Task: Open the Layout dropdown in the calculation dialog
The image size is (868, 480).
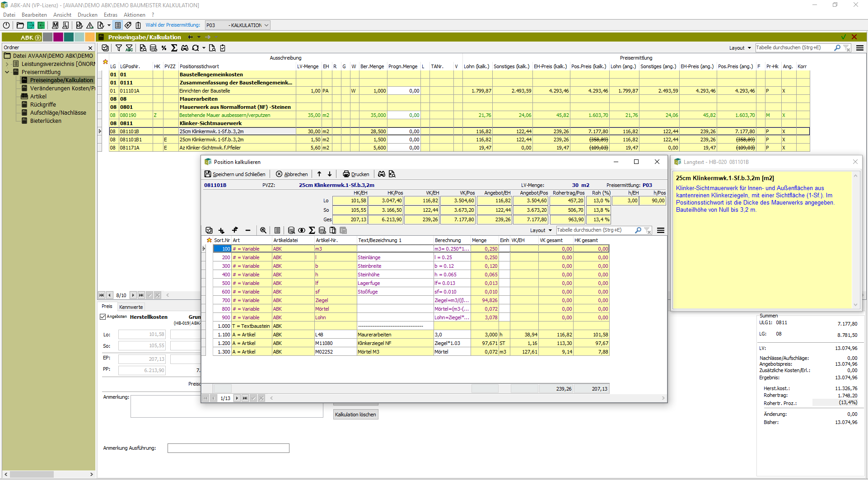Action: 541,230
